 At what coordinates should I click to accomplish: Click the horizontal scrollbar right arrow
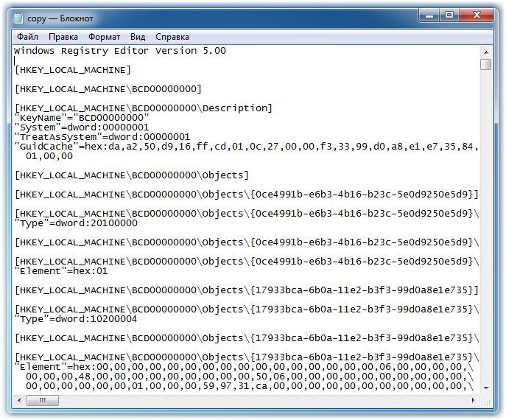coord(474,400)
